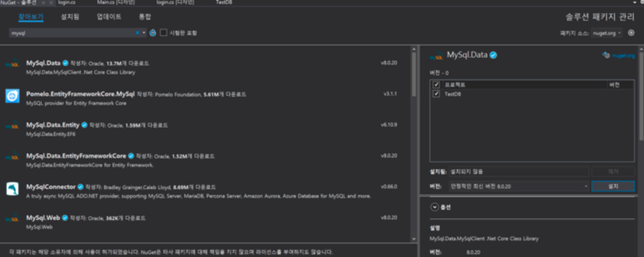Click verified badge next to MySqlConnector

pyautogui.click(x=80, y=187)
